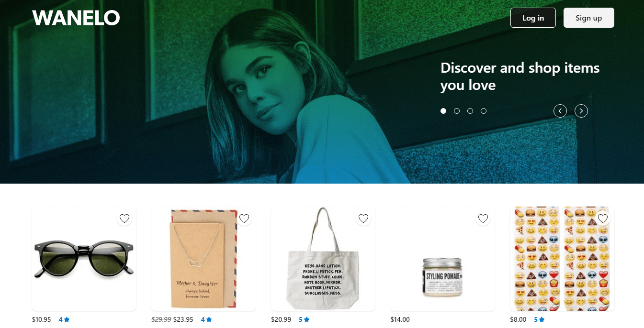This screenshot has height=328, width=644.
Task: Advance carousel with right arrow icon
Action: [581, 111]
